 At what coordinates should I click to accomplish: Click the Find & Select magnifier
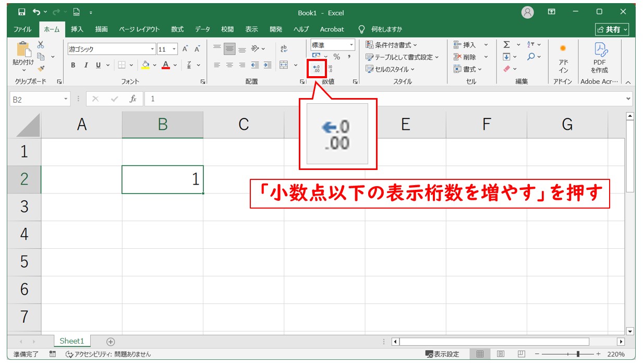531,57
